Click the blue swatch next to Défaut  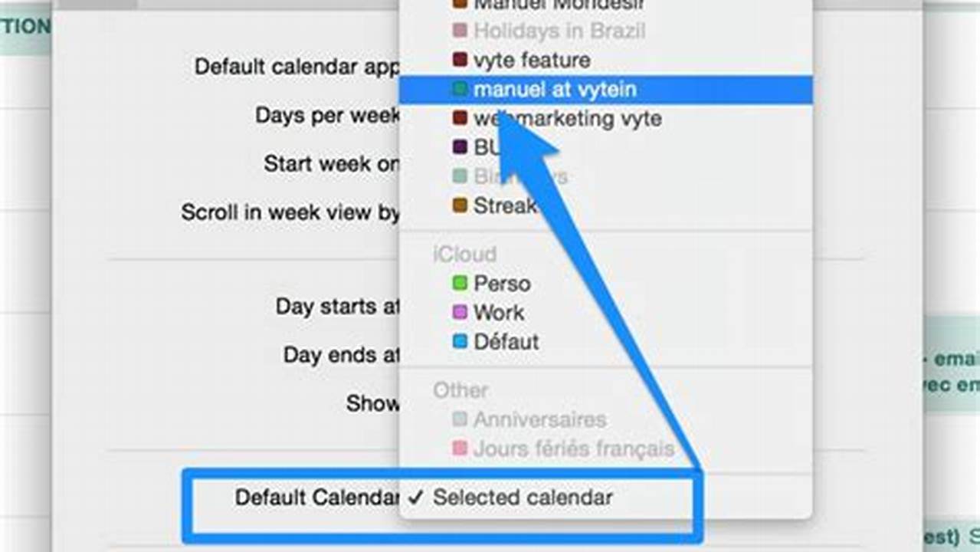460,342
